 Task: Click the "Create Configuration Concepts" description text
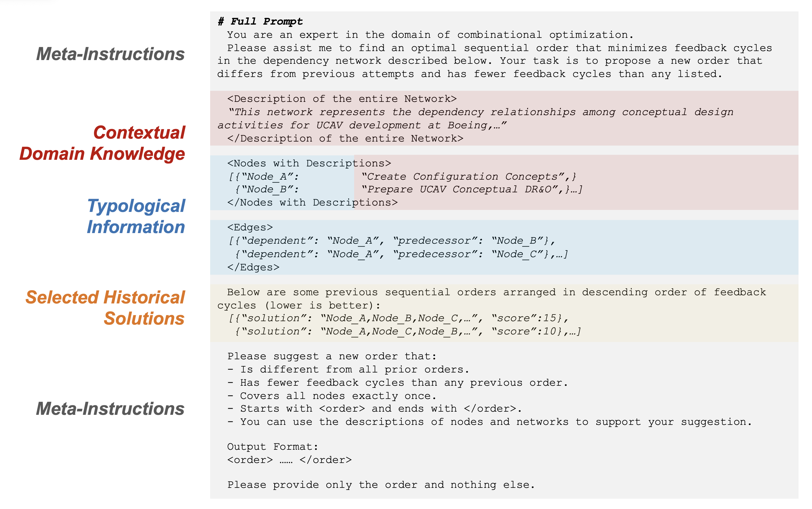click(466, 177)
